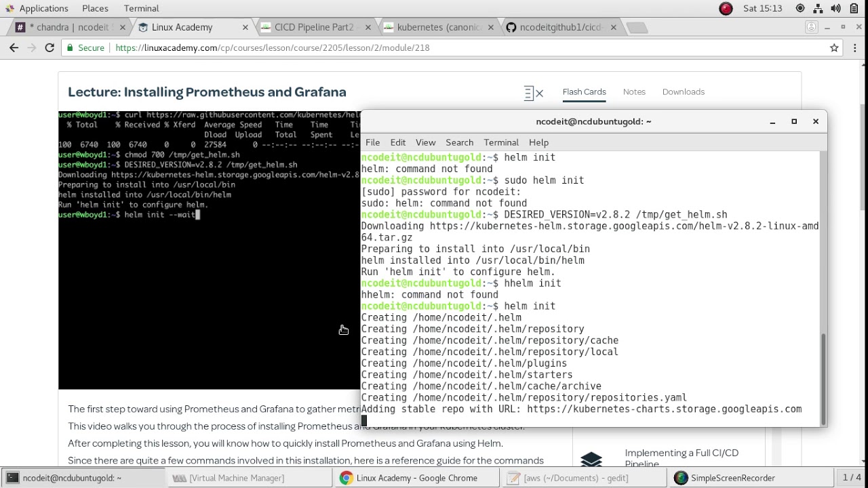Close the Linux Academy tab
This screenshot has width=868, height=488.
pos(245,27)
